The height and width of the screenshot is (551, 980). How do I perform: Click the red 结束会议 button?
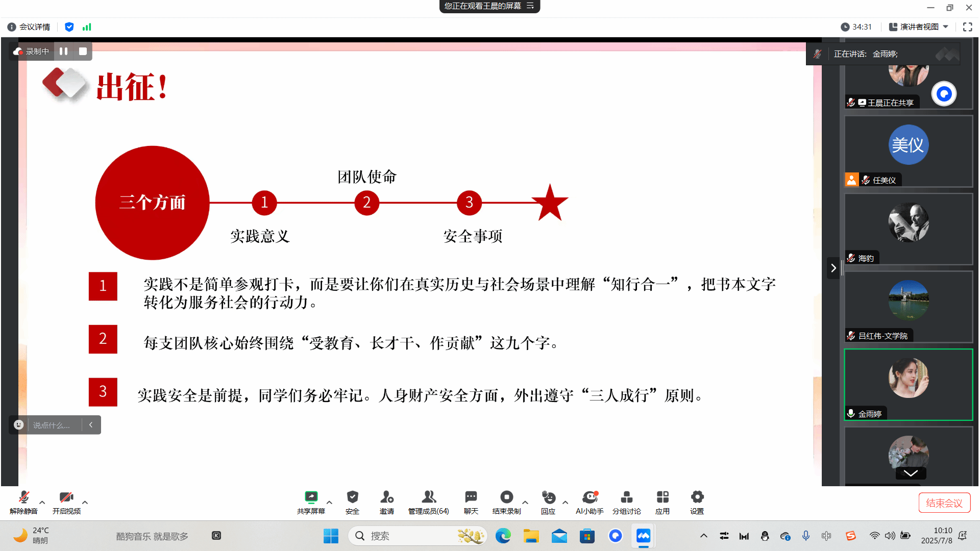(x=944, y=503)
